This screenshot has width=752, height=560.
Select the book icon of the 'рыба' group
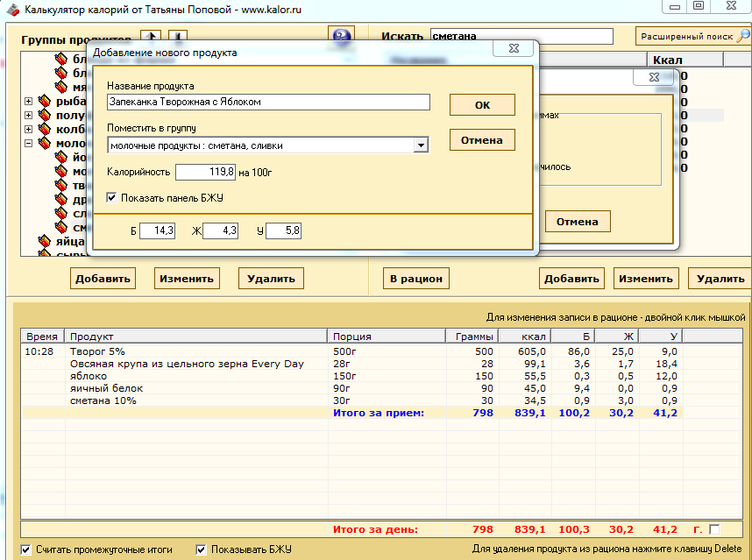point(45,101)
